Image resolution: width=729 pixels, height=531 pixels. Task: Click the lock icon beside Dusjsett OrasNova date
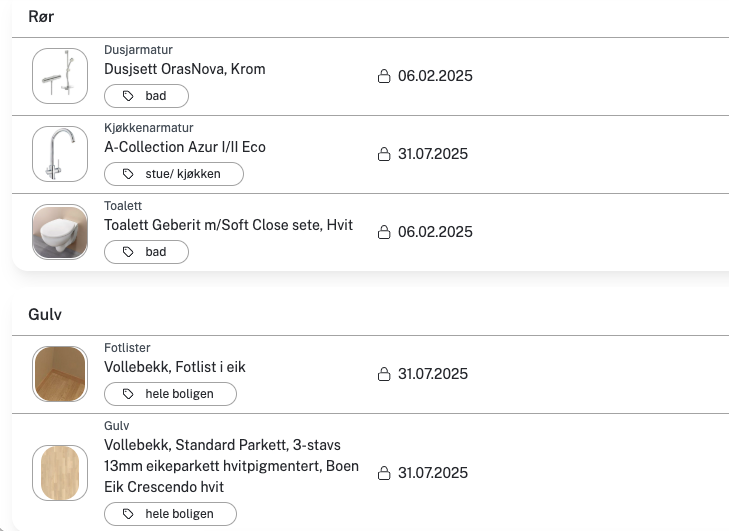(384, 76)
